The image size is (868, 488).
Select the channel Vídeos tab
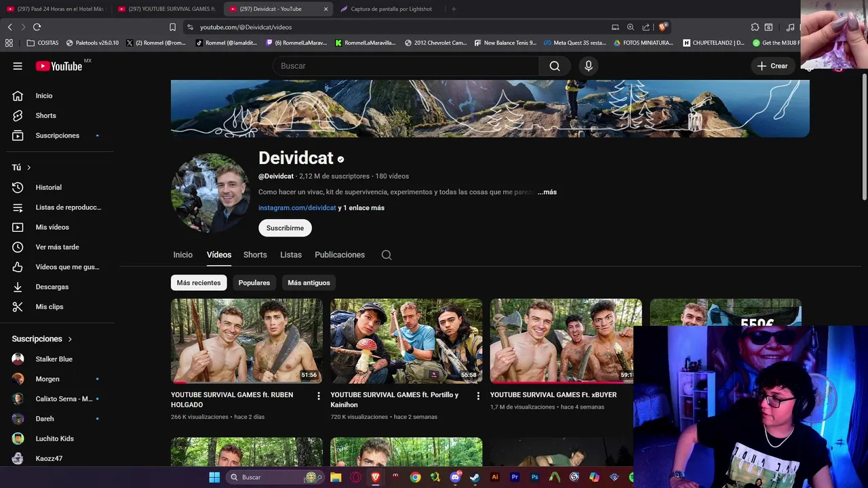(219, 255)
